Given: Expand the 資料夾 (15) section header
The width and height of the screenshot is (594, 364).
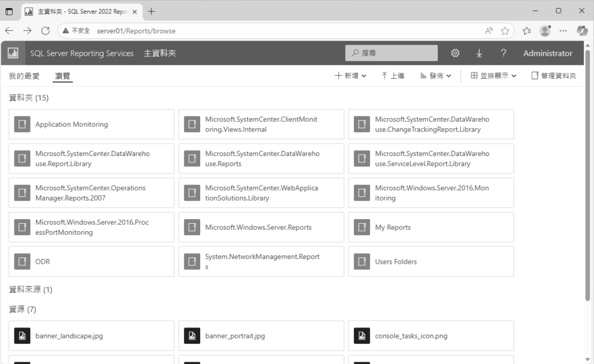Looking at the screenshot, I should [x=29, y=97].
